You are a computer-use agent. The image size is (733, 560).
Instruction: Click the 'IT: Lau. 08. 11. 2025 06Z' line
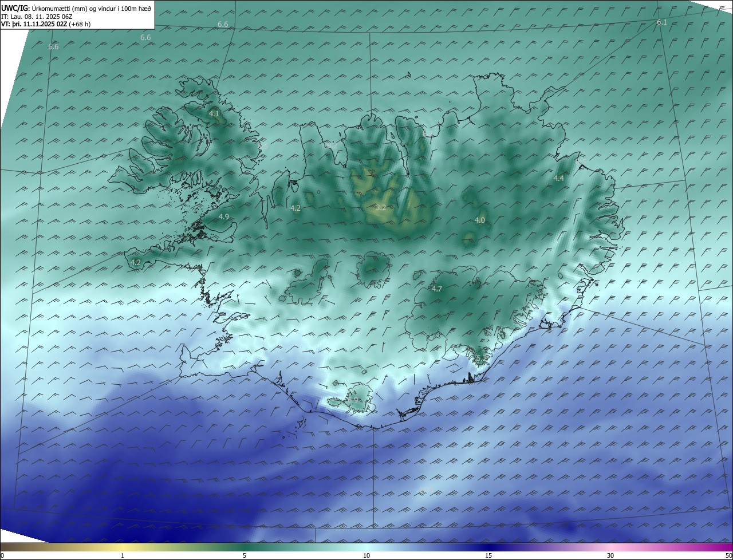pyautogui.click(x=36, y=17)
